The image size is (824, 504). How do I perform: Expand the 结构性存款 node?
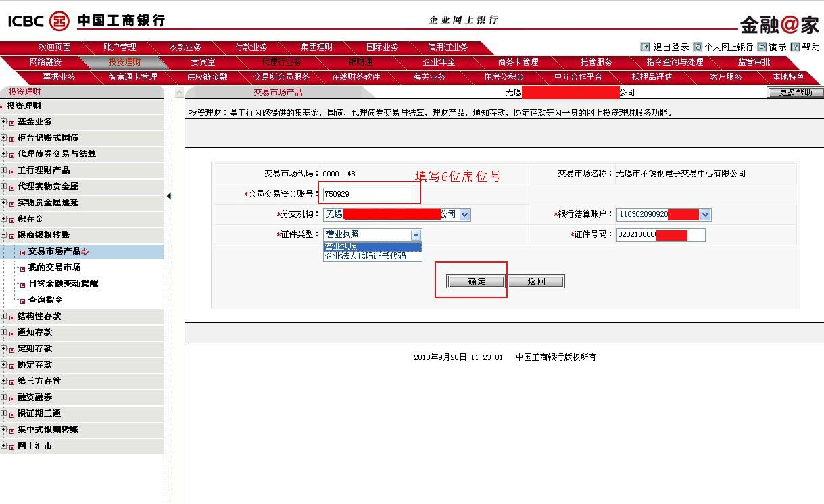[x=4, y=316]
